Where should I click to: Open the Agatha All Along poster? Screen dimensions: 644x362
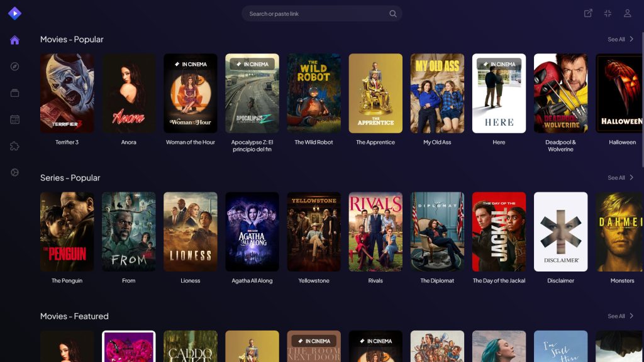pos(252,231)
